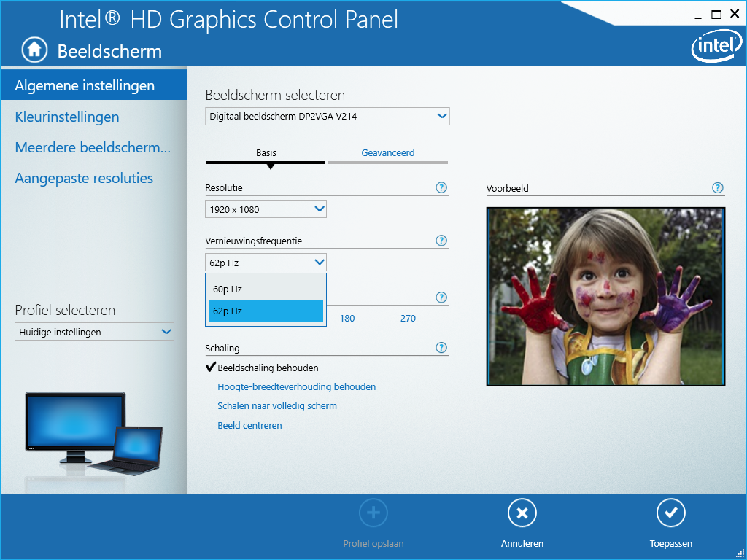Click the Profiel opslaan label

click(x=373, y=544)
